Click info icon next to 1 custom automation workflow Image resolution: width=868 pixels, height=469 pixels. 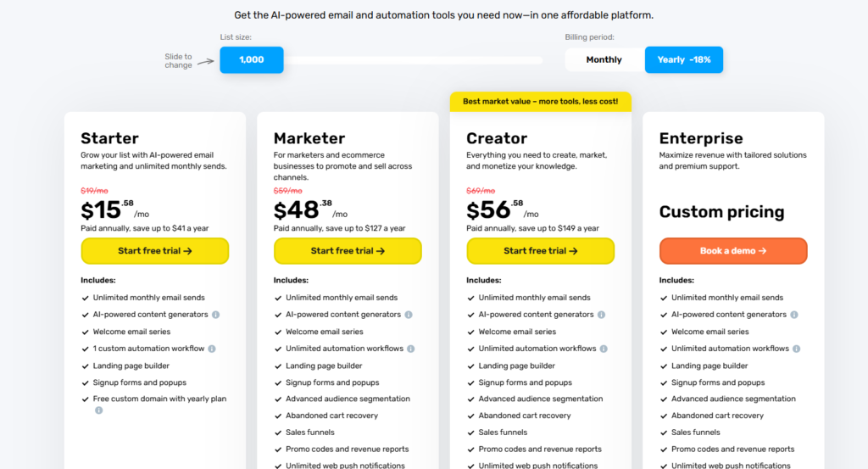212,349
